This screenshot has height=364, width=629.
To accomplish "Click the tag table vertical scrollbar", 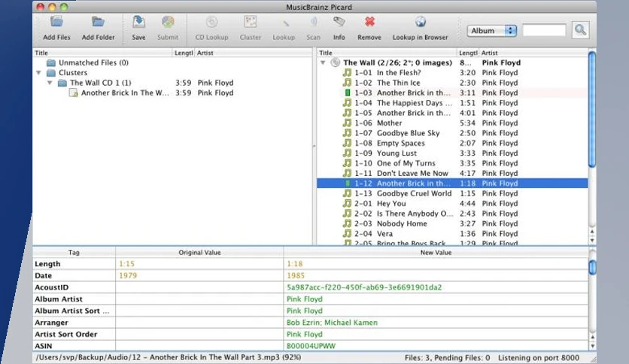I will click(592, 268).
